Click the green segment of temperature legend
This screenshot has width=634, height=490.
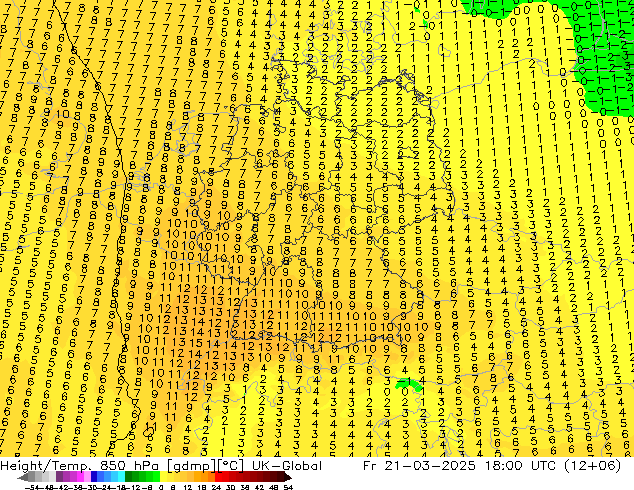click(142, 477)
